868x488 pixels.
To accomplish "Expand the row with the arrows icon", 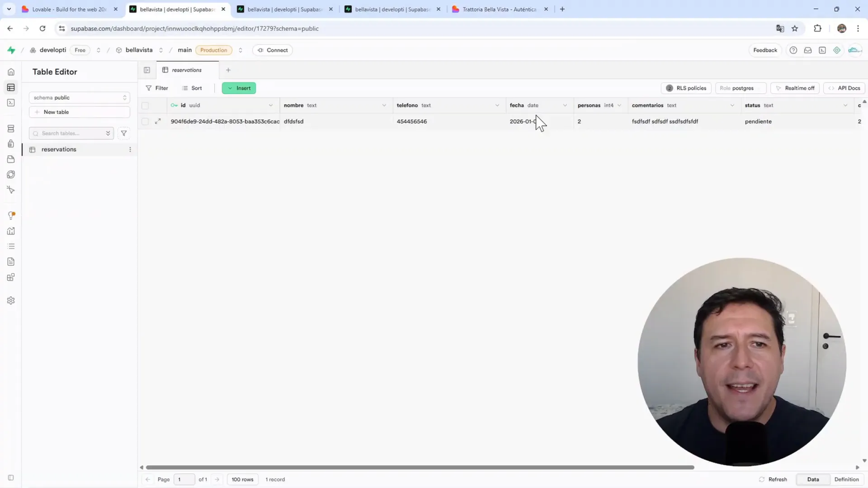I will (158, 121).
